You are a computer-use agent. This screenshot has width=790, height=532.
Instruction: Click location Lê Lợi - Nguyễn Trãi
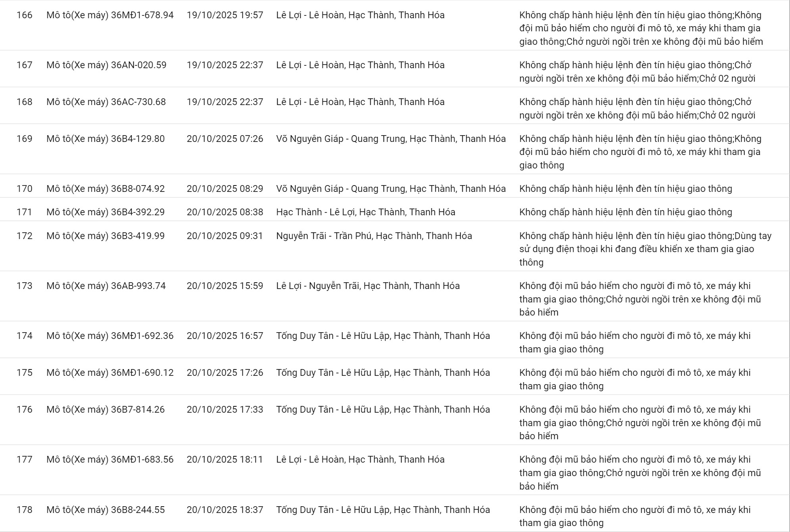(368, 286)
